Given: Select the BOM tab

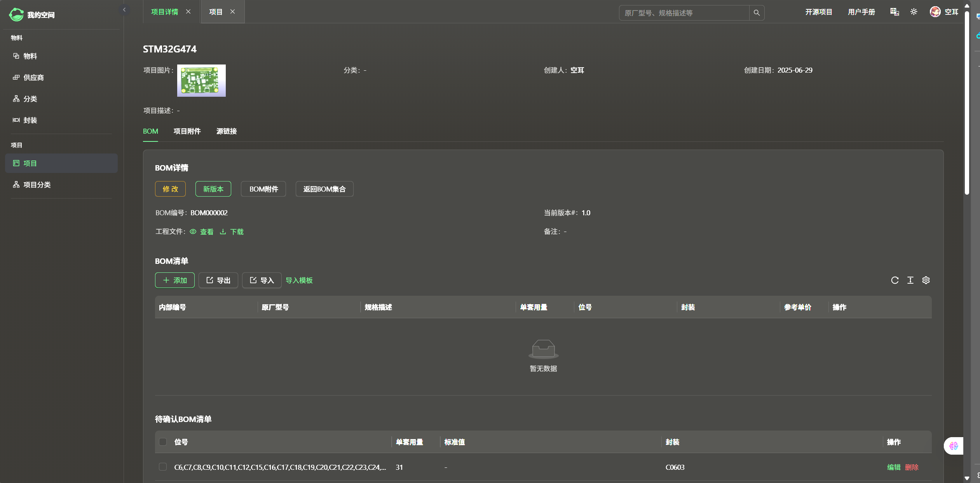Looking at the screenshot, I should point(150,131).
